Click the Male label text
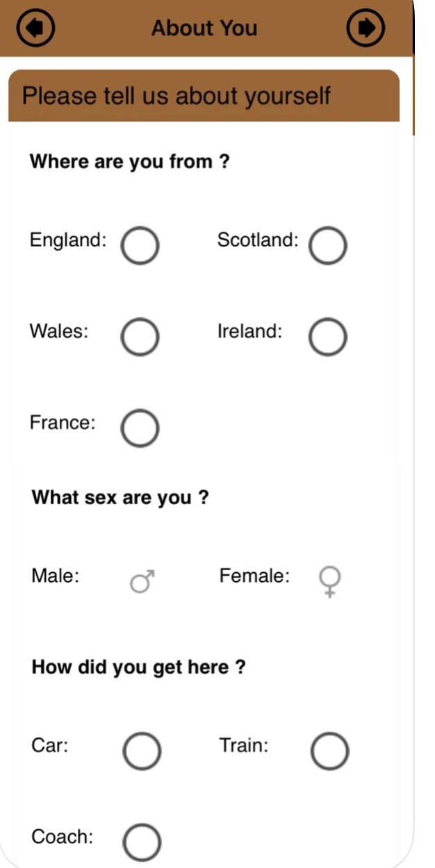 (x=56, y=576)
